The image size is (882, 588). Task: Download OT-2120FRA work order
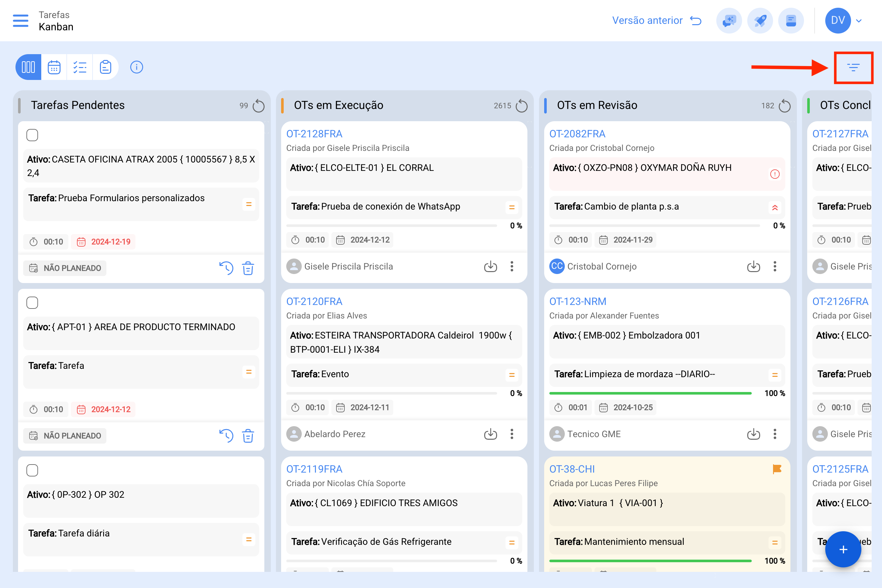point(490,434)
